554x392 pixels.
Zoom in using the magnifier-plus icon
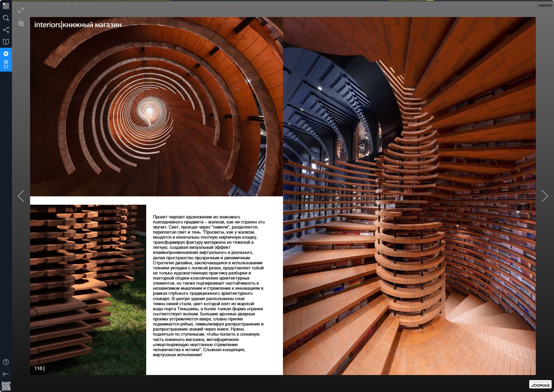(21, 24)
